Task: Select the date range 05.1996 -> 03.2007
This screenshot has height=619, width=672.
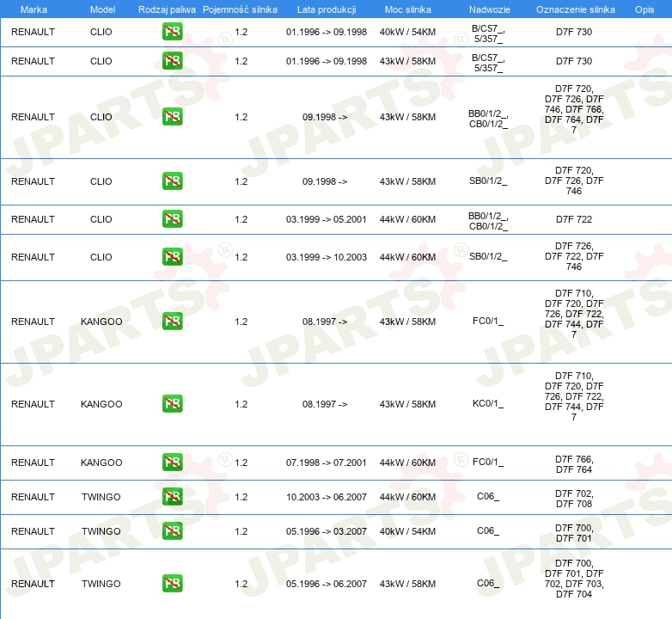Action: [x=327, y=531]
